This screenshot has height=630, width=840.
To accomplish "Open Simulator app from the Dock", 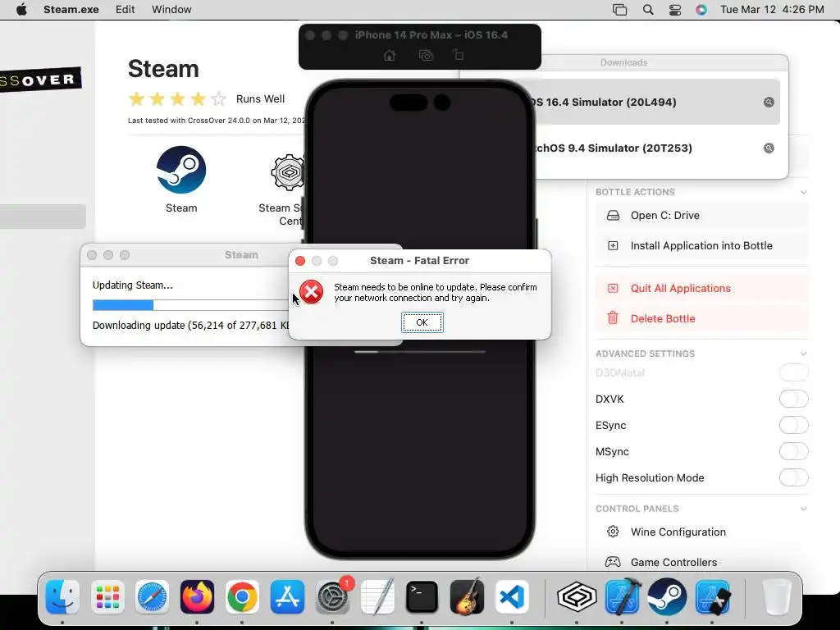I will click(x=712, y=596).
